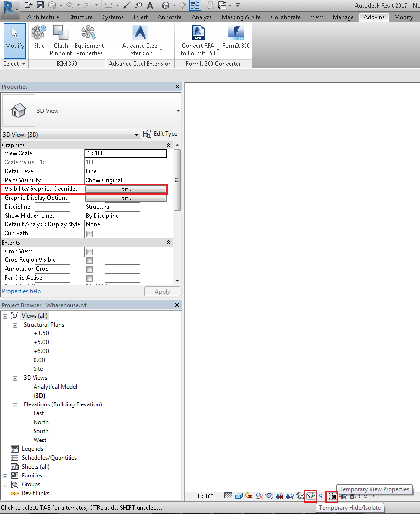
Task: Click the Temporary View Properties icon
Action: click(332, 496)
